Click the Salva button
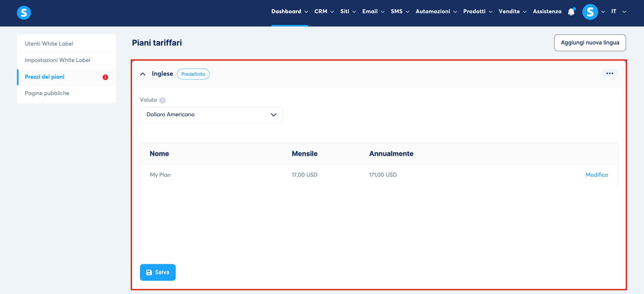 (x=158, y=272)
